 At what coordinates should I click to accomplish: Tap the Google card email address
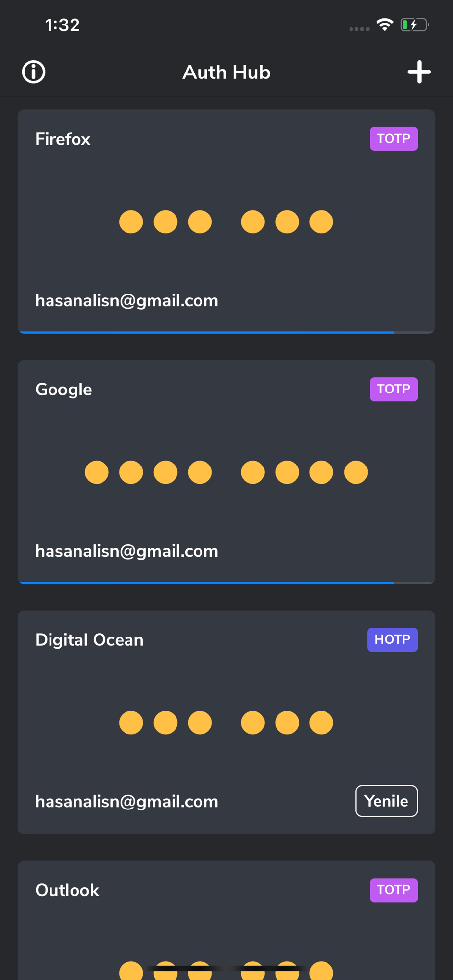126,551
